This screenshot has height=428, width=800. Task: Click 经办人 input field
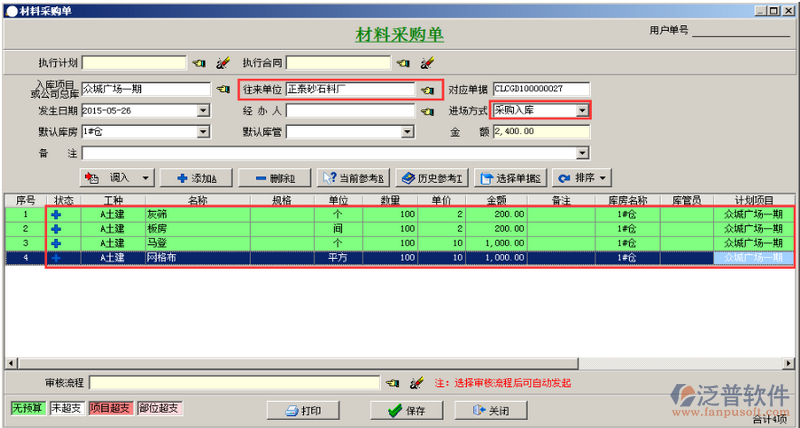coord(351,111)
